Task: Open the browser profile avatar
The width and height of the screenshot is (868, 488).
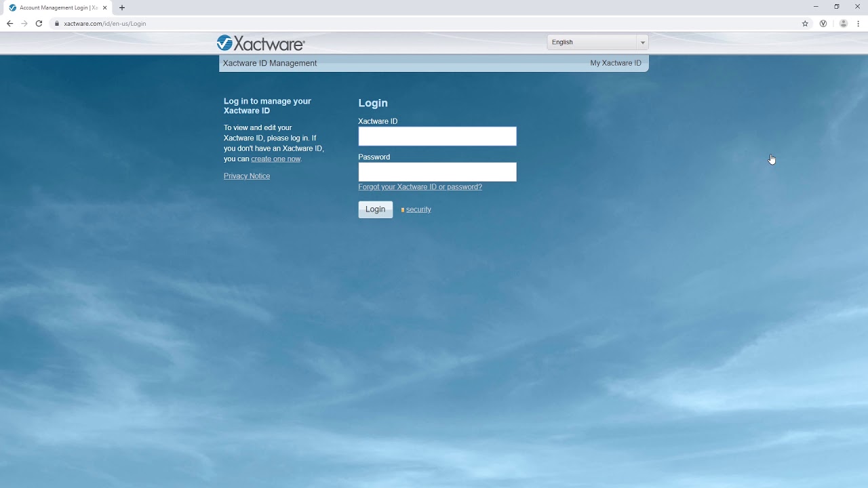Action: pos(844,23)
